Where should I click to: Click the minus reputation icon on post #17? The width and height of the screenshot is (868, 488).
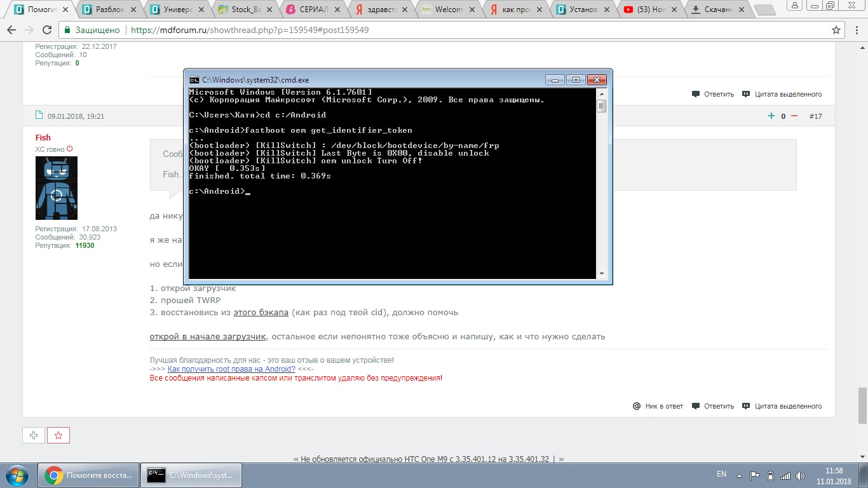[x=794, y=116]
